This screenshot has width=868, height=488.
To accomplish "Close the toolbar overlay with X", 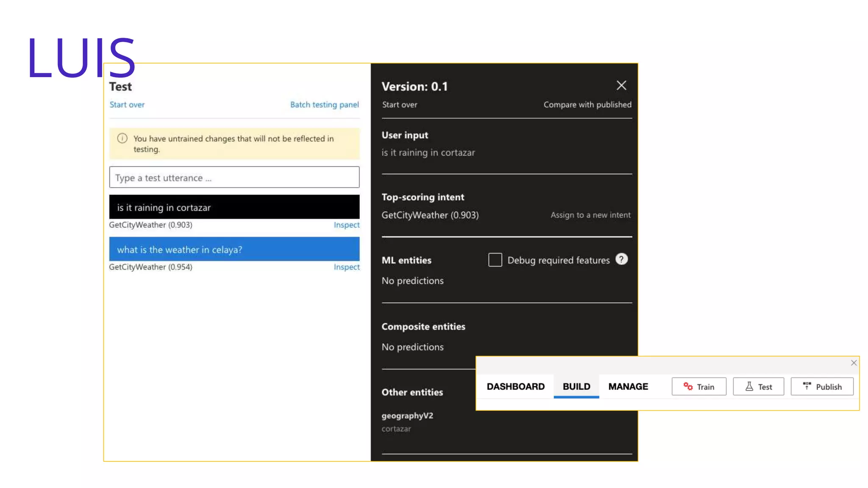I will [x=854, y=363].
